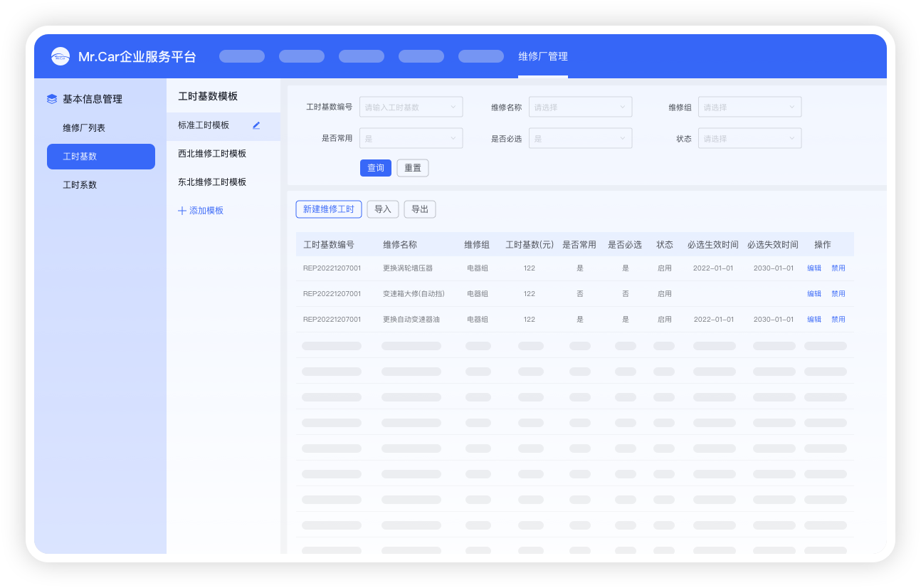
Task: Click 编辑 link for 变速箱大修(自动挡) row
Action: (x=814, y=294)
